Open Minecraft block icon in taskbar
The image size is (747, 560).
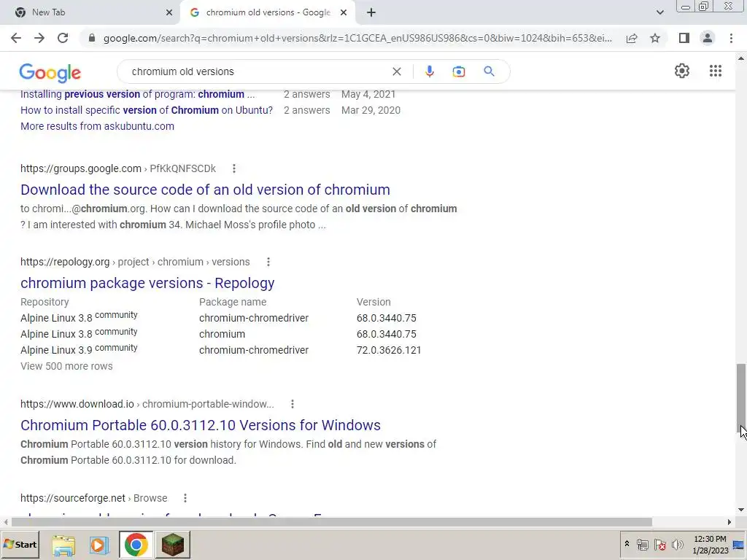click(173, 545)
